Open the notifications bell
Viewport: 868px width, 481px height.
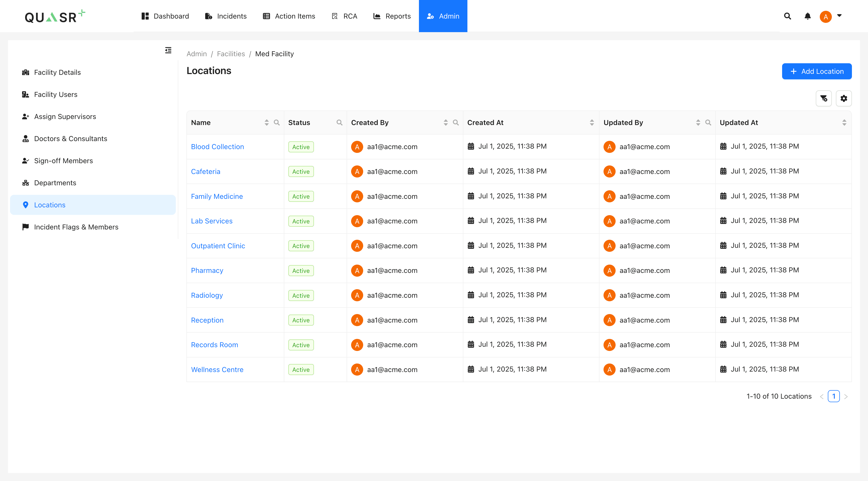click(807, 16)
